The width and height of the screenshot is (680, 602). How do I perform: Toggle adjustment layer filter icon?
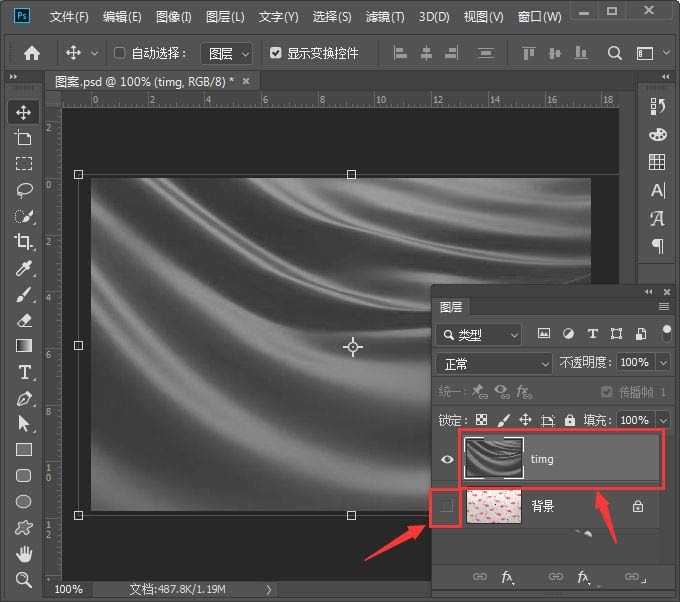pos(568,334)
